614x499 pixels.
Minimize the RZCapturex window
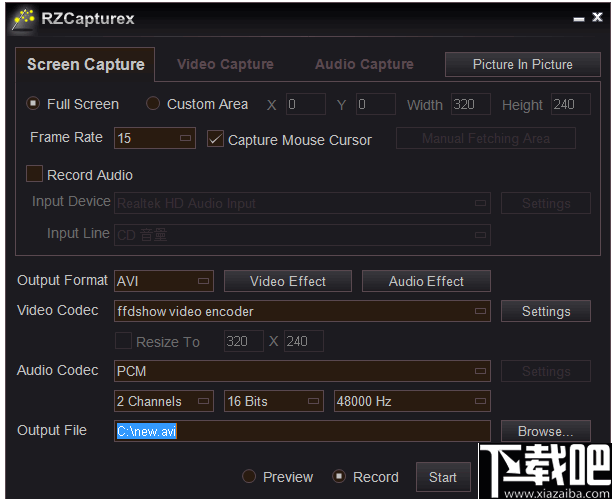[x=579, y=19]
